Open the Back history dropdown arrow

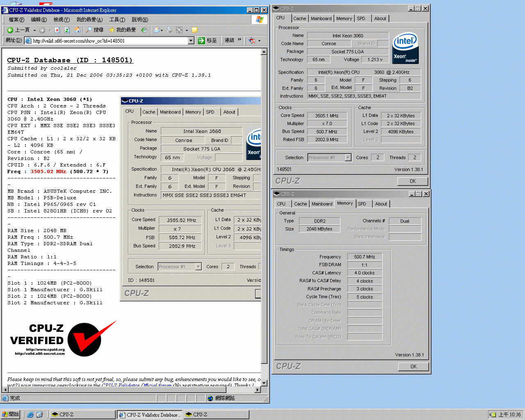point(34,30)
